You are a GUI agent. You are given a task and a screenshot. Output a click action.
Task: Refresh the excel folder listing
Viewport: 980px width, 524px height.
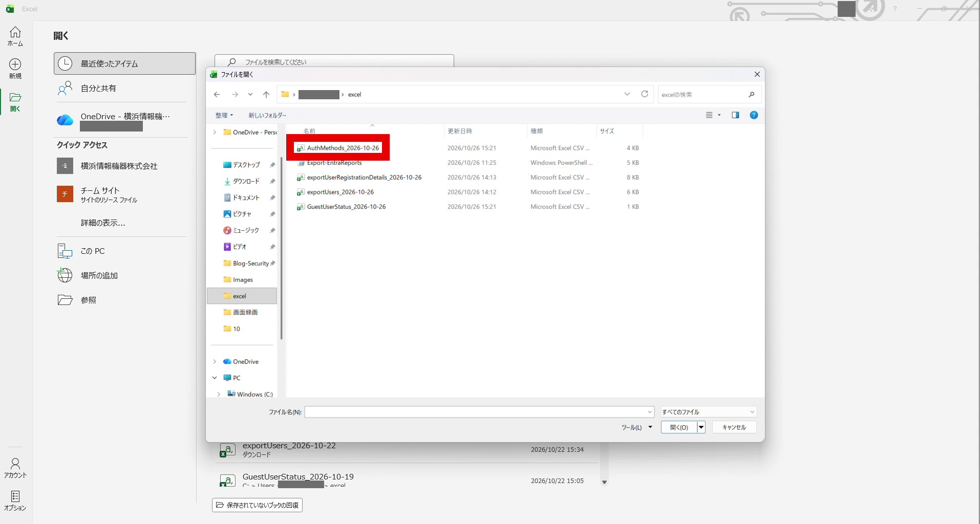645,94
